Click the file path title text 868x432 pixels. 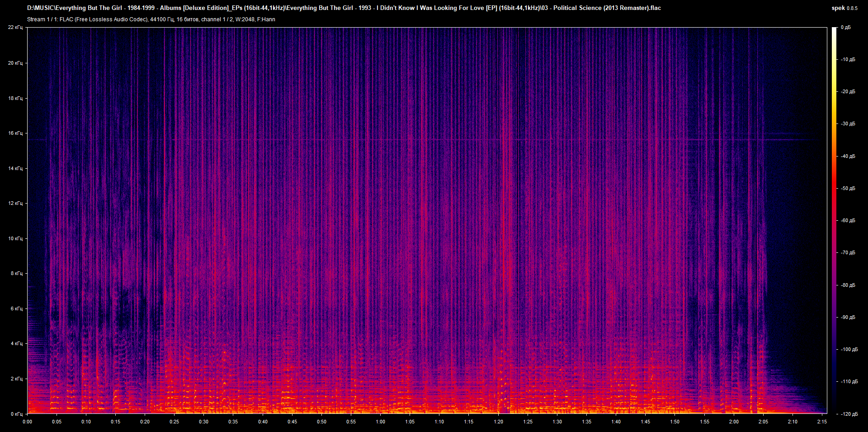tap(344, 8)
